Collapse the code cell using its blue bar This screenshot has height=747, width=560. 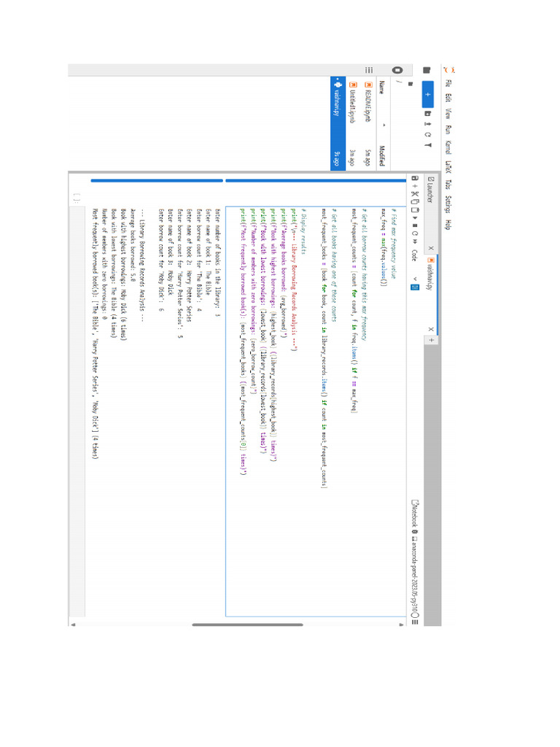pos(315,181)
